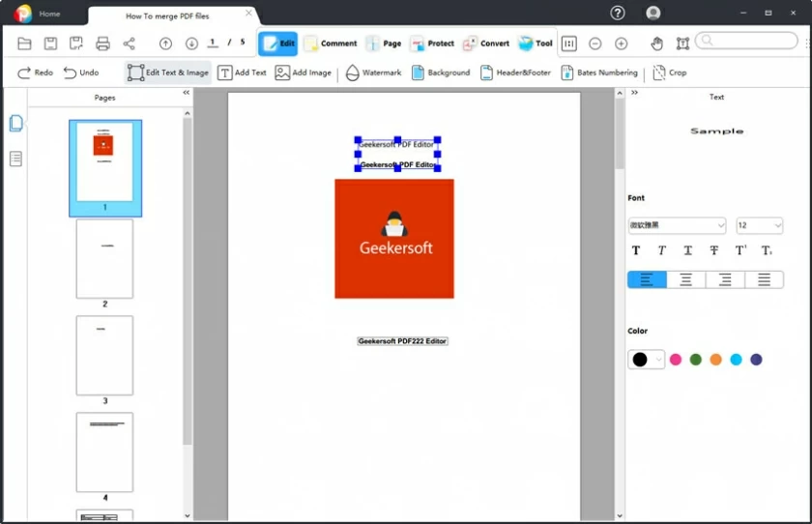The image size is (812, 524).
Task: Click the Geekersoft app logo
Action: coord(23,14)
